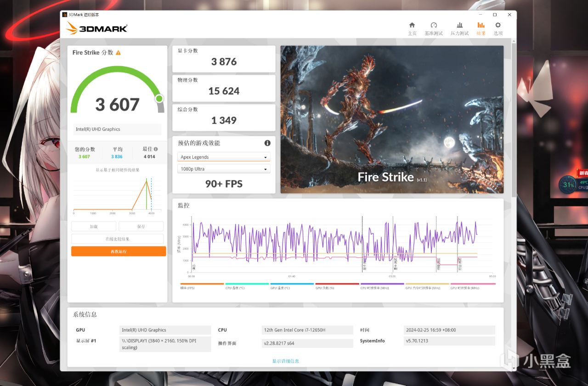Open the 结果 results tab
The width and height of the screenshot is (588, 386).
[481, 28]
